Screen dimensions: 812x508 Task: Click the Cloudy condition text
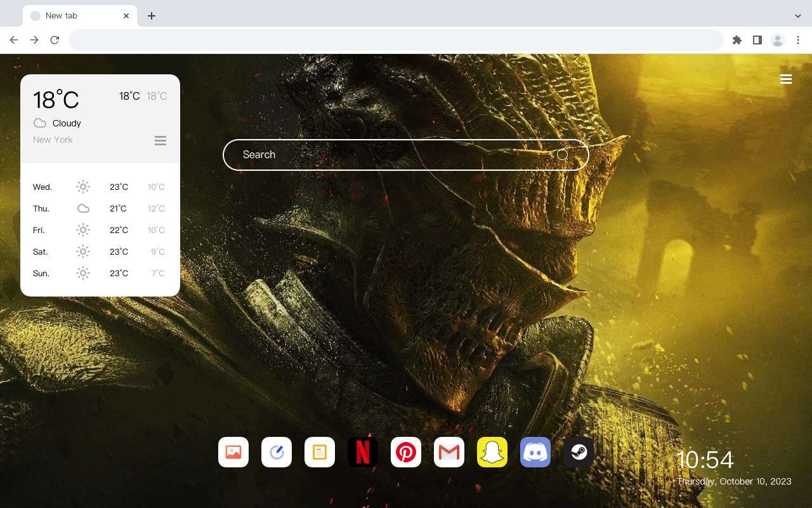point(67,123)
